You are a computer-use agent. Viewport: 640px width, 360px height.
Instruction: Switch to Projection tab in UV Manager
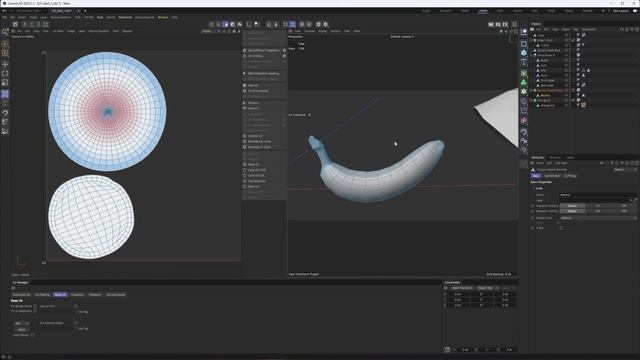tap(77, 295)
